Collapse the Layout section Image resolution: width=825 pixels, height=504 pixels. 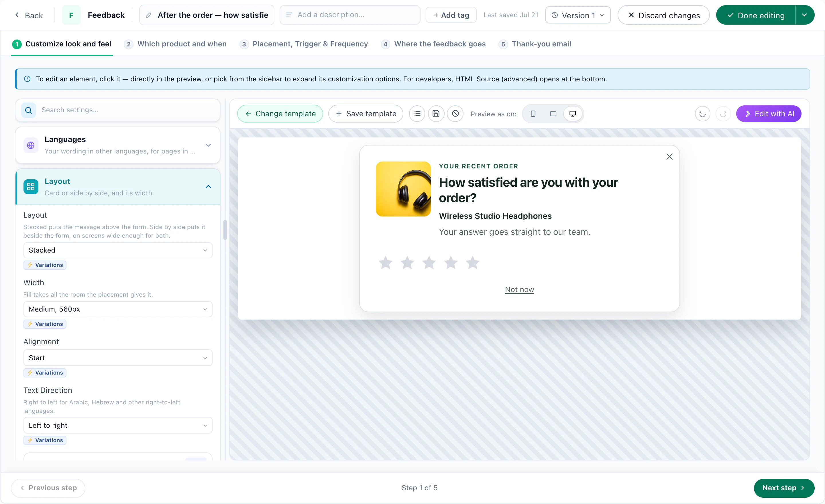[x=208, y=187]
